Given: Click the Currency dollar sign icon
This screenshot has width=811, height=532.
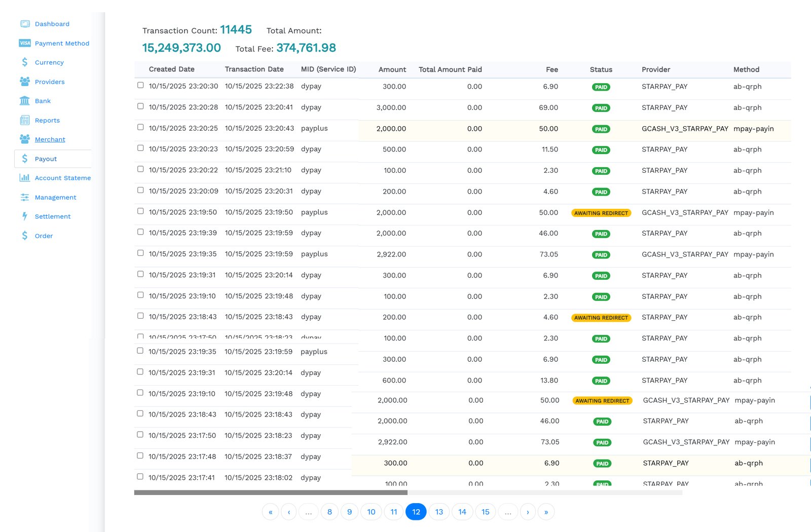Looking at the screenshot, I should [25, 62].
